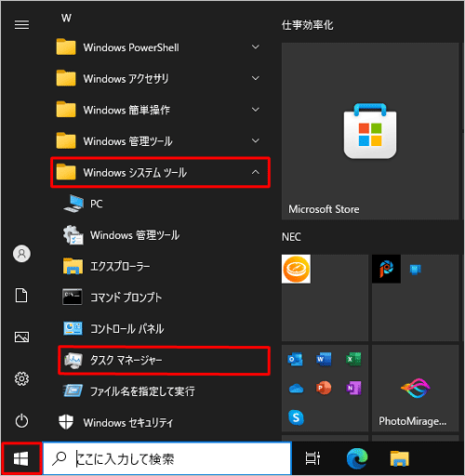Open the user account icon in sidebar
Viewport: 465px width, 476px height.
[x=21, y=254]
